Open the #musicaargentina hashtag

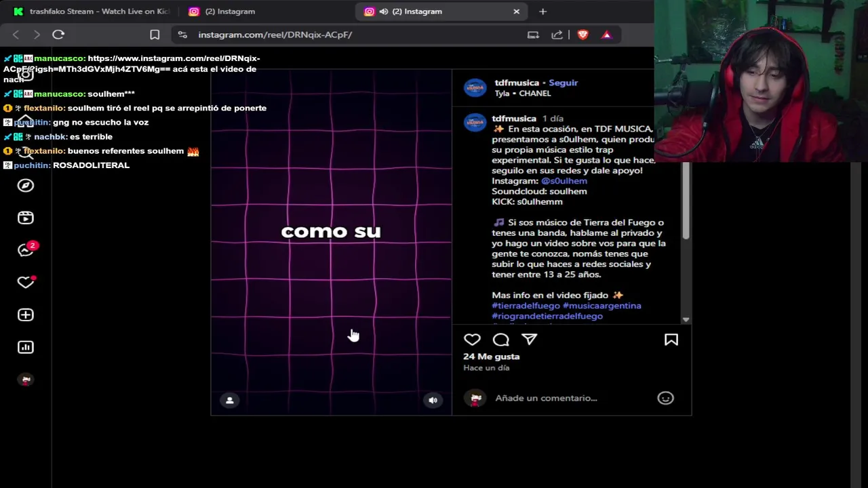(602, 306)
